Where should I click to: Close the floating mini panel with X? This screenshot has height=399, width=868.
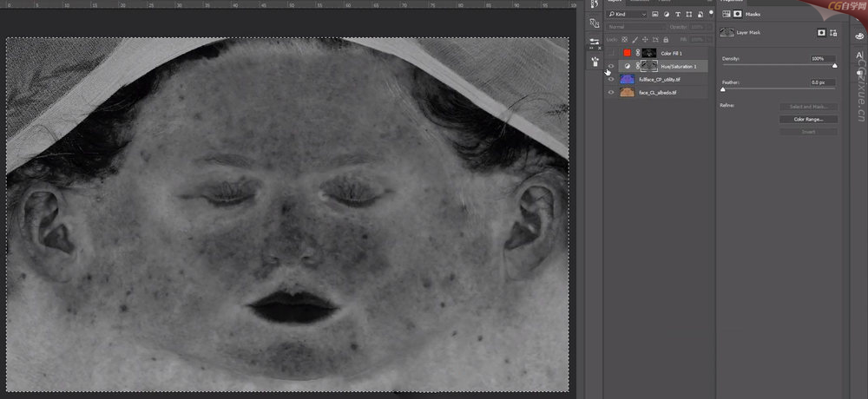click(600, 49)
